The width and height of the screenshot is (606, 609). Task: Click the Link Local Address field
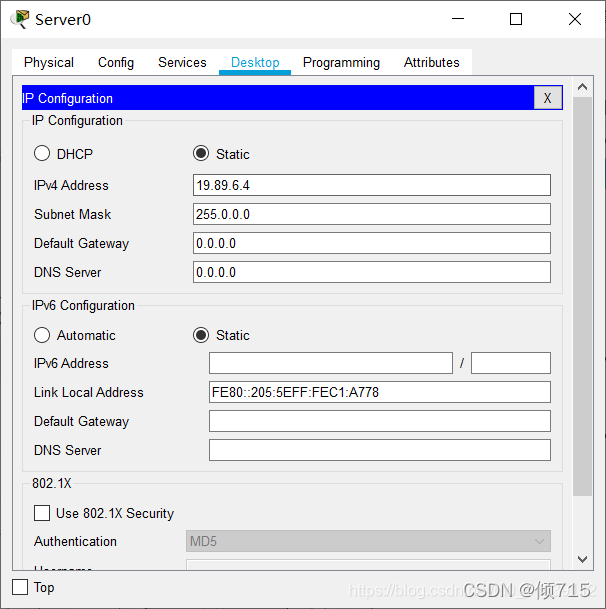(380, 392)
